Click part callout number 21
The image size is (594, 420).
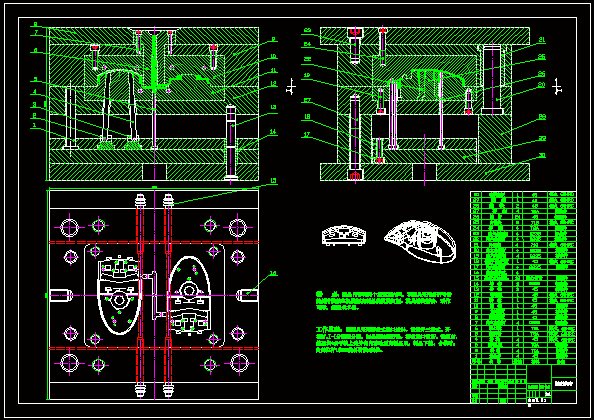pos(542,40)
